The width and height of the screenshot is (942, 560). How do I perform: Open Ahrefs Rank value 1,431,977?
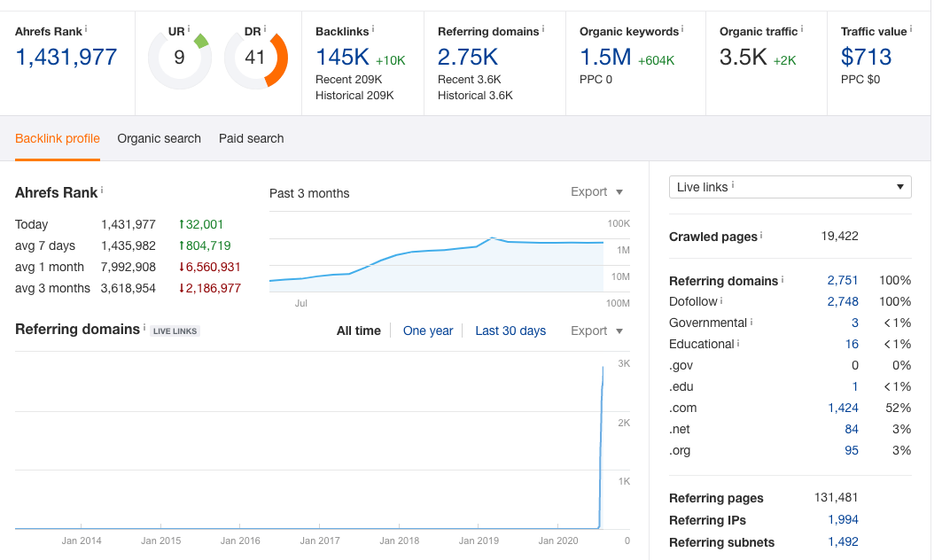coord(66,57)
